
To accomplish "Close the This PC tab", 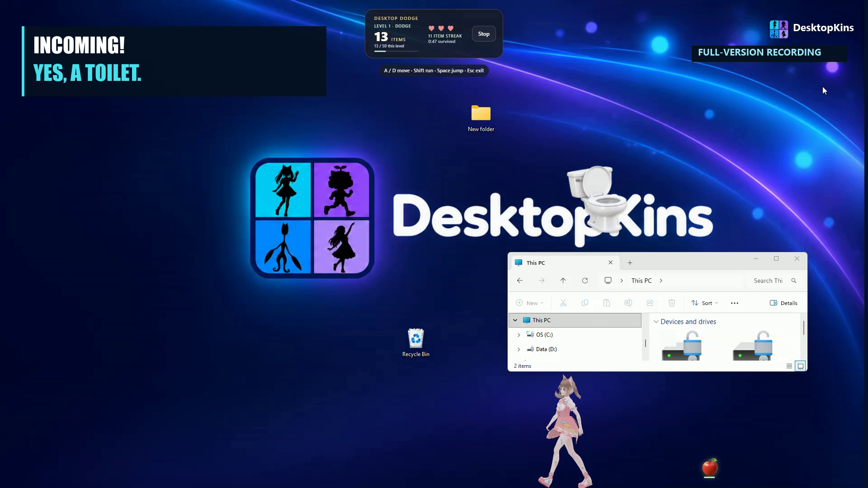I will 611,263.
